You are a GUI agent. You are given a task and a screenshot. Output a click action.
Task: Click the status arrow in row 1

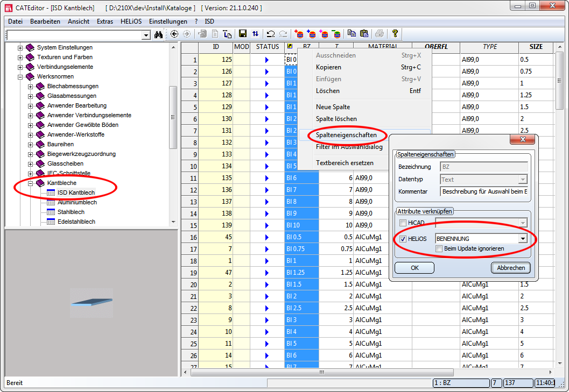[266, 60]
